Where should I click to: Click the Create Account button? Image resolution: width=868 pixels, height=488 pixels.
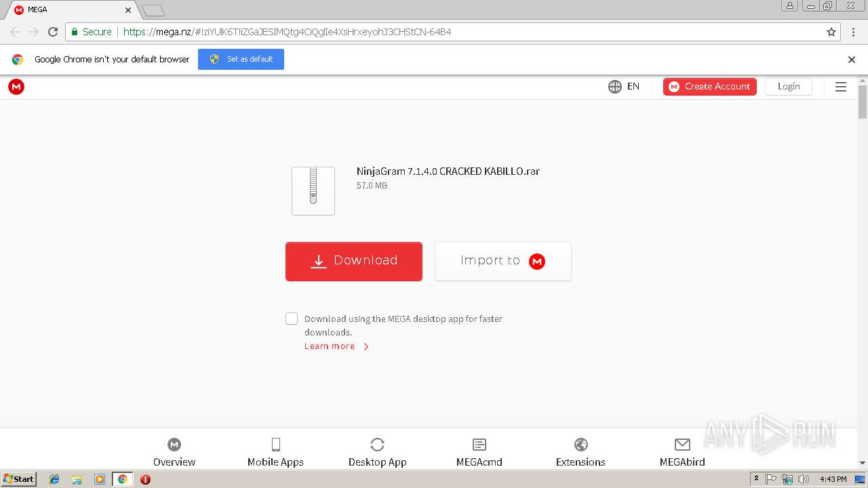pos(710,87)
